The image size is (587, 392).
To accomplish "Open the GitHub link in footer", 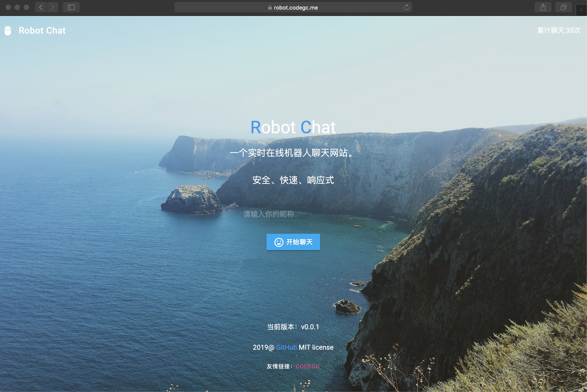I will [x=286, y=347].
